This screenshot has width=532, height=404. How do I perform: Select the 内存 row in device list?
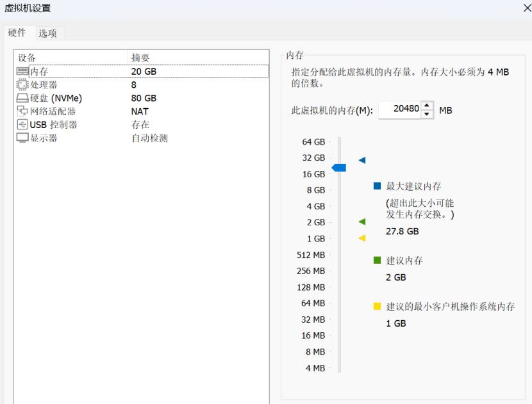tap(142, 71)
